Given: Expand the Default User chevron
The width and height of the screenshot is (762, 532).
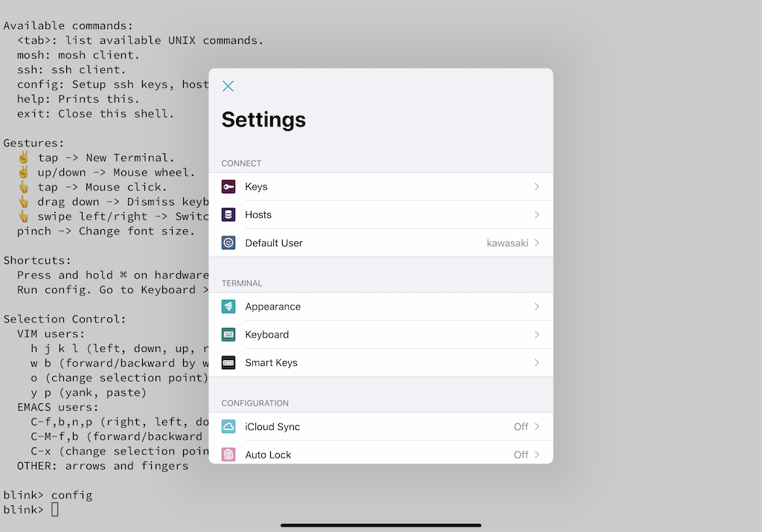Looking at the screenshot, I should 537,243.
